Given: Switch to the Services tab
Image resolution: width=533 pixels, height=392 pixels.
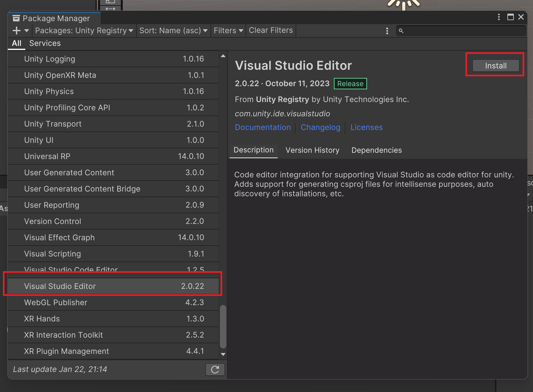Looking at the screenshot, I should [45, 43].
